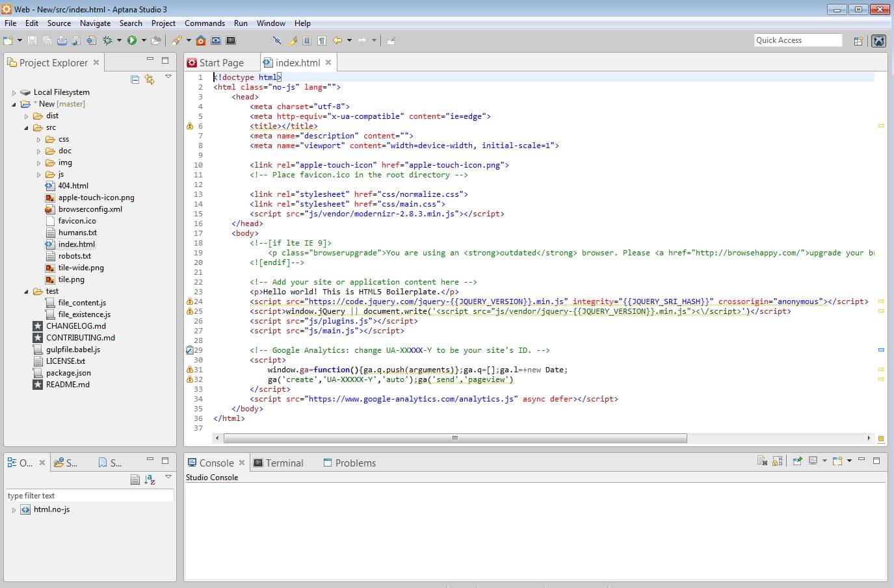Toggle the Scroll Lock console icon
This screenshot has height=588, width=894.
point(777,461)
